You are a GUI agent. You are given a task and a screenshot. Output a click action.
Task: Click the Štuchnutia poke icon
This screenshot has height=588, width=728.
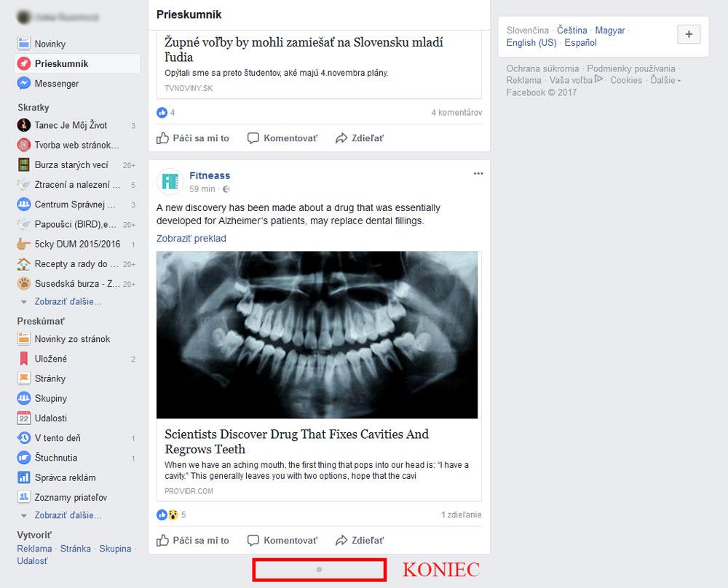(24, 458)
